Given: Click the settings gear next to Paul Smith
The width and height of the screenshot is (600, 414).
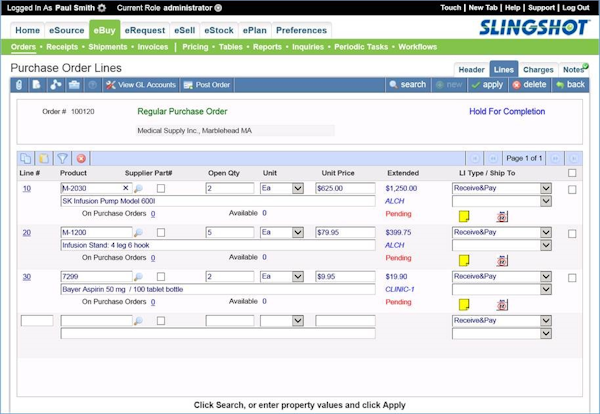Looking at the screenshot, I should tap(102, 8).
